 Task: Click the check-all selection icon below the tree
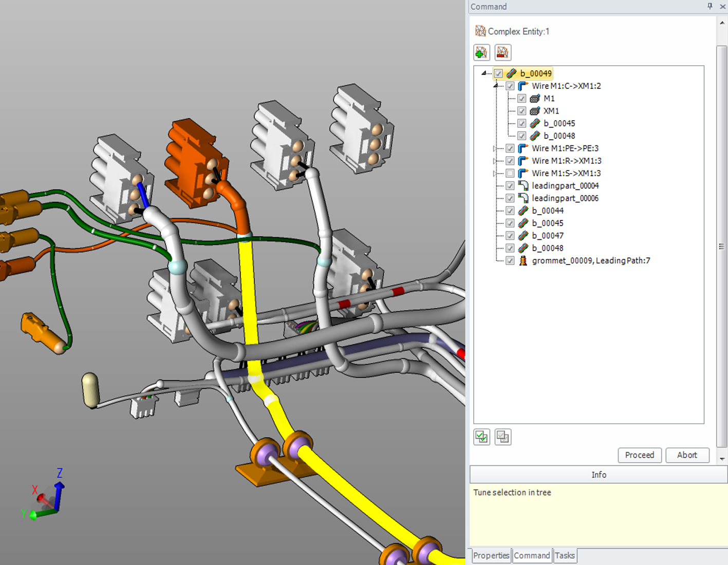pyautogui.click(x=481, y=437)
